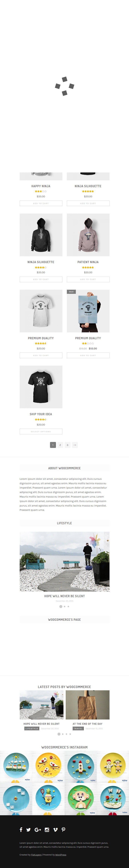Select second dot of Lifestyle slider
The image size is (129, 868).
[64, 607]
